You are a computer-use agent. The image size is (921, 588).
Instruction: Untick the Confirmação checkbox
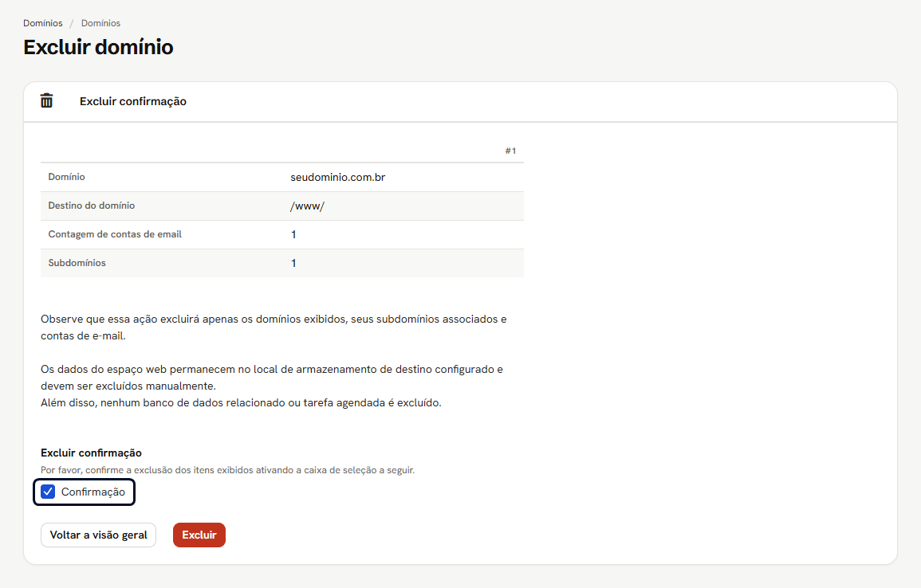click(x=48, y=492)
